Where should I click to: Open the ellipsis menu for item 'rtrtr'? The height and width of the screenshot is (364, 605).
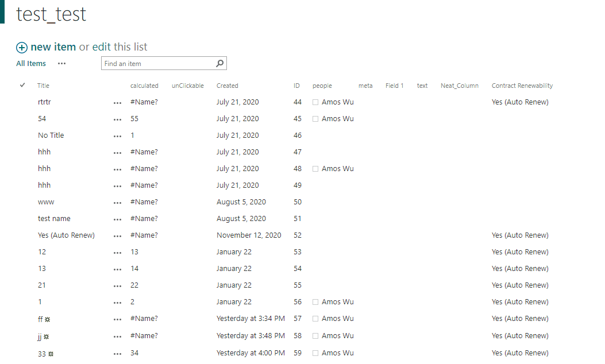pos(117,102)
